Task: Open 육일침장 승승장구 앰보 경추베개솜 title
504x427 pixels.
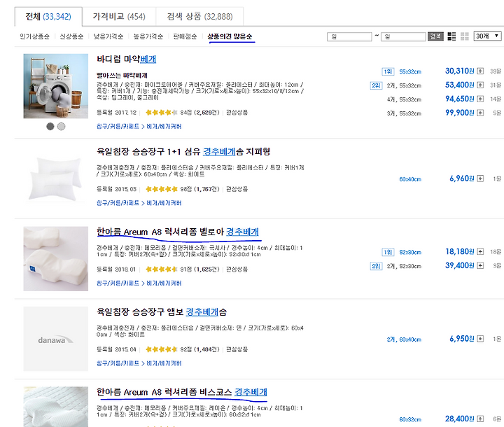Action: pyautogui.click(x=162, y=312)
